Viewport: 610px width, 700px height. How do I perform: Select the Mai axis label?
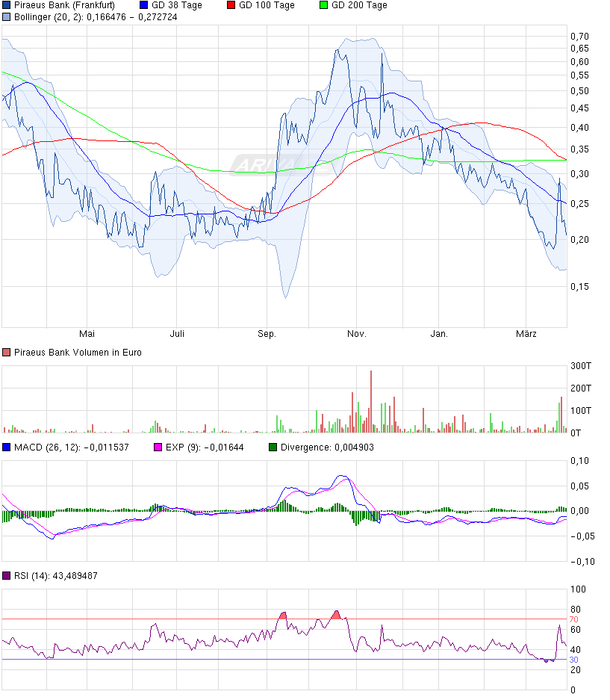click(88, 334)
